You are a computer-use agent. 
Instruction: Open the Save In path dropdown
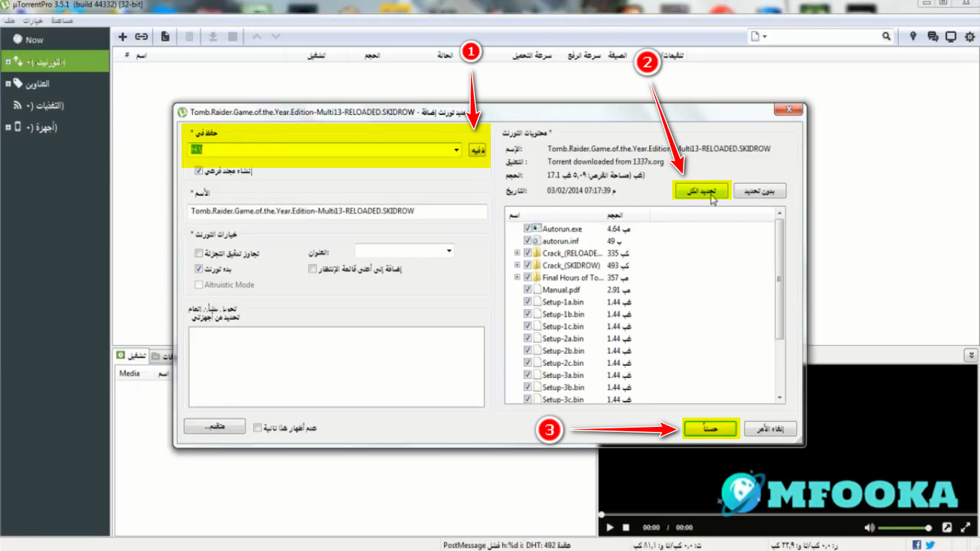click(456, 150)
